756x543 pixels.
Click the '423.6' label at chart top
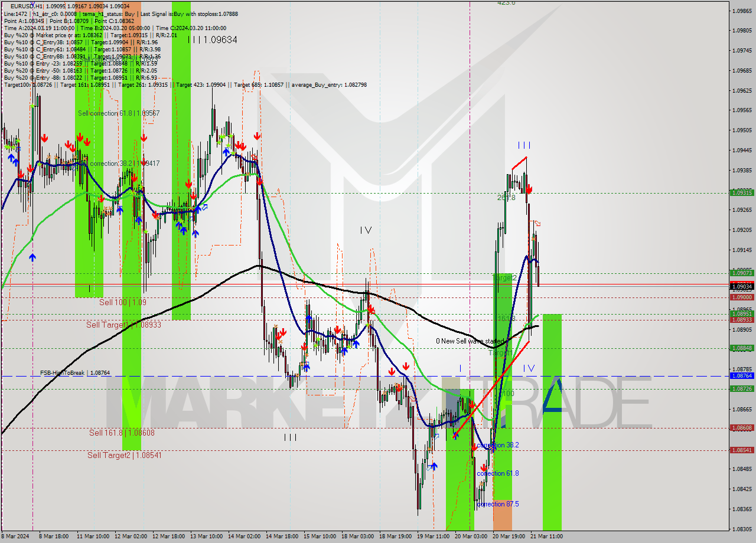point(506,3)
